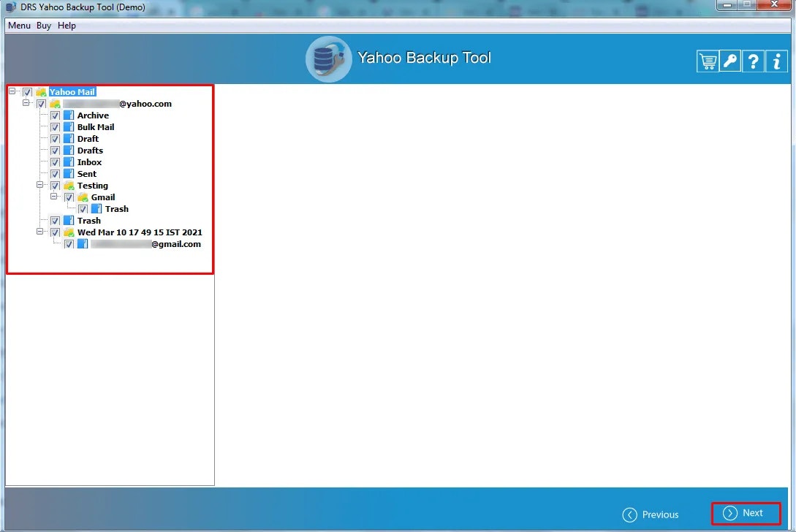Select the @yahoo.com account label
This screenshot has width=796, height=532.
pyautogui.click(x=118, y=104)
